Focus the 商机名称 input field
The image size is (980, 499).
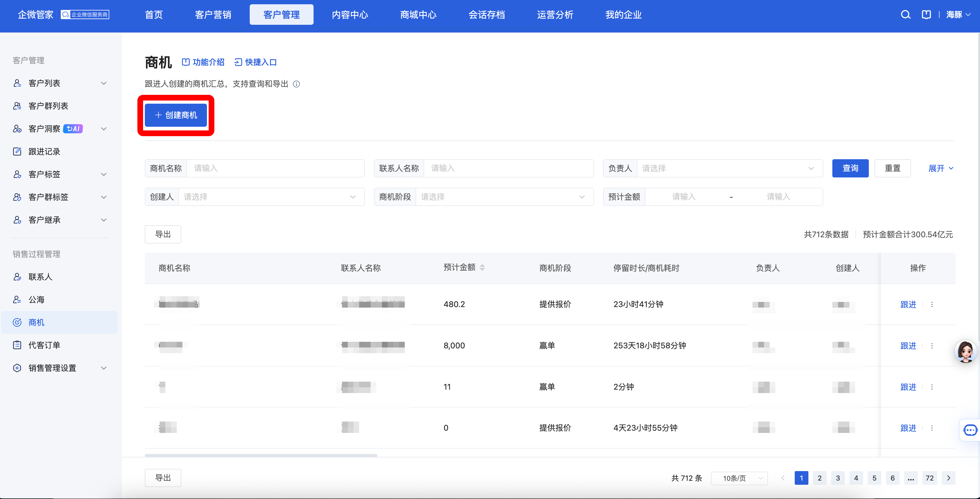[x=275, y=168]
